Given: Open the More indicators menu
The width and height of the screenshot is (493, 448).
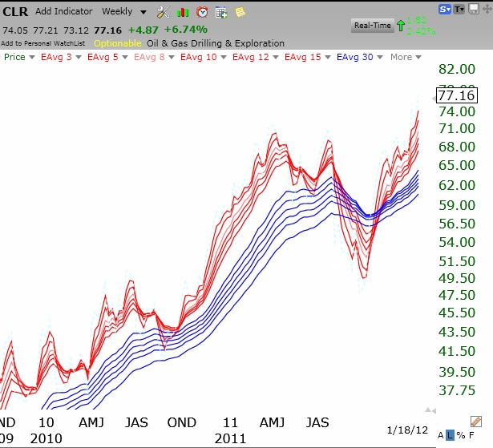Looking at the screenshot, I should [x=406, y=57].
